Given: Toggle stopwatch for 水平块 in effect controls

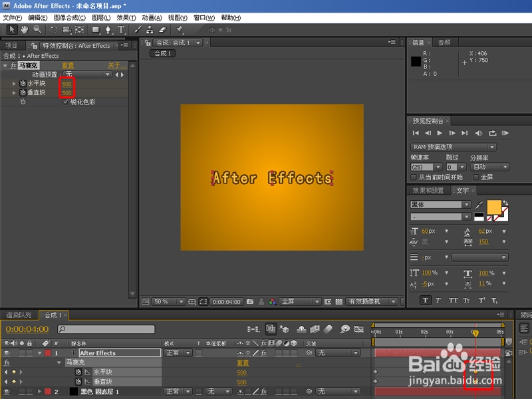Looking at the screenshot, I should pyautogui.click(x=23, y=83).
